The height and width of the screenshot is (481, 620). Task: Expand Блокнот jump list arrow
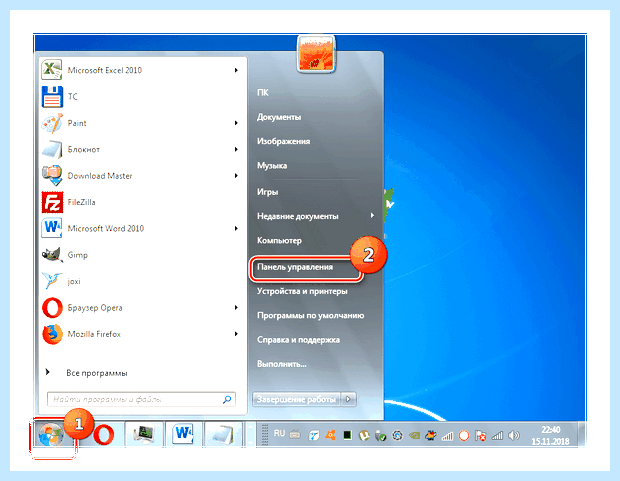click(236, 149)
